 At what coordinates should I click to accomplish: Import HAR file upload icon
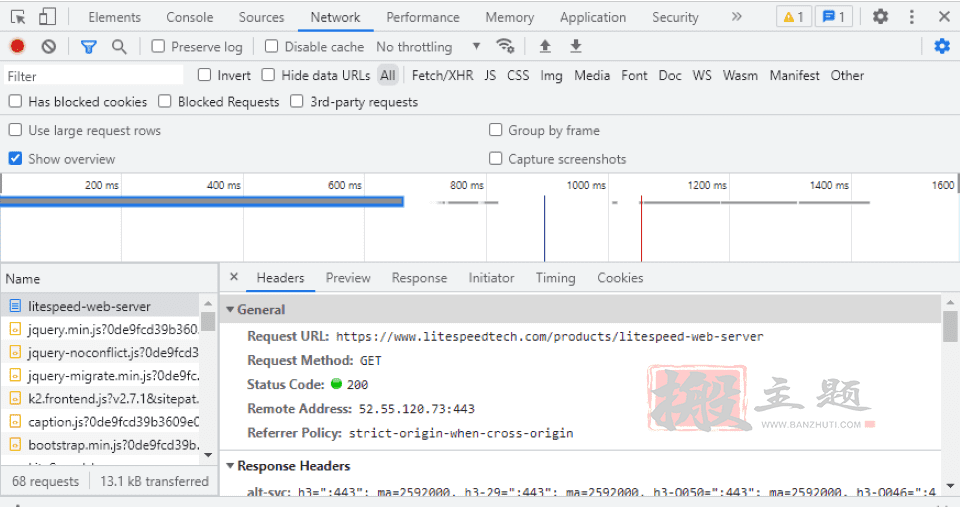coord(545,46)
